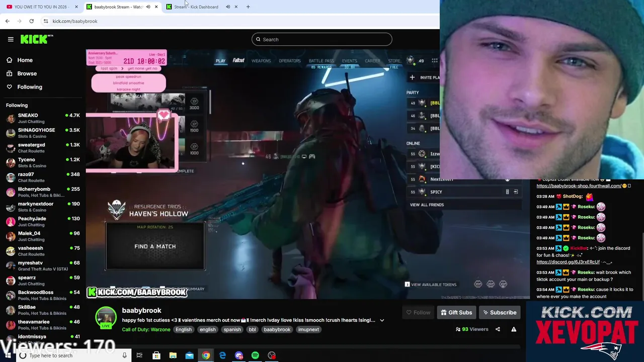Click the spanish tag
644x362 pixels.
point(232,329)
